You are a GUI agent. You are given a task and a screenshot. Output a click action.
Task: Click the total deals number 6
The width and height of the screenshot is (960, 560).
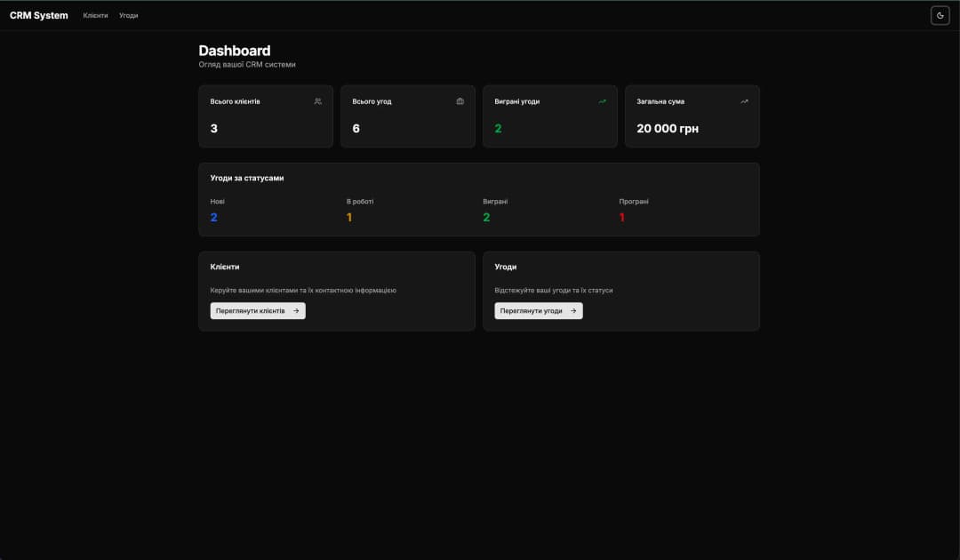point(356,129)
